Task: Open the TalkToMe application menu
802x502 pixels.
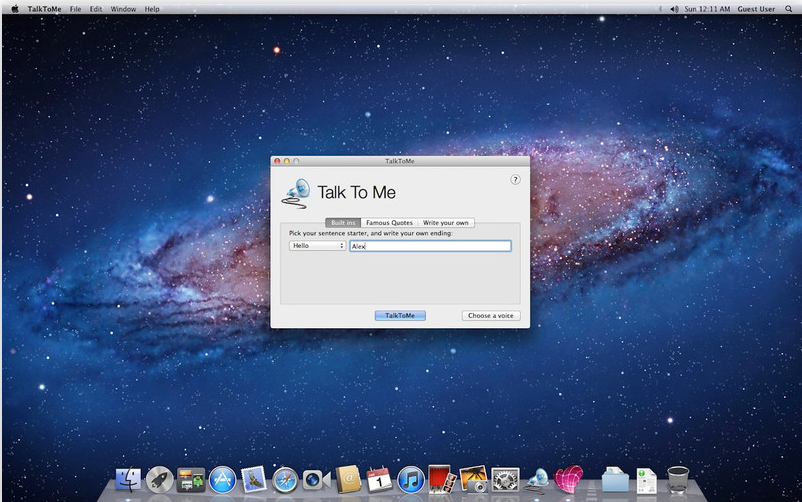Action: pyautogui.click(x=44, y=9)
